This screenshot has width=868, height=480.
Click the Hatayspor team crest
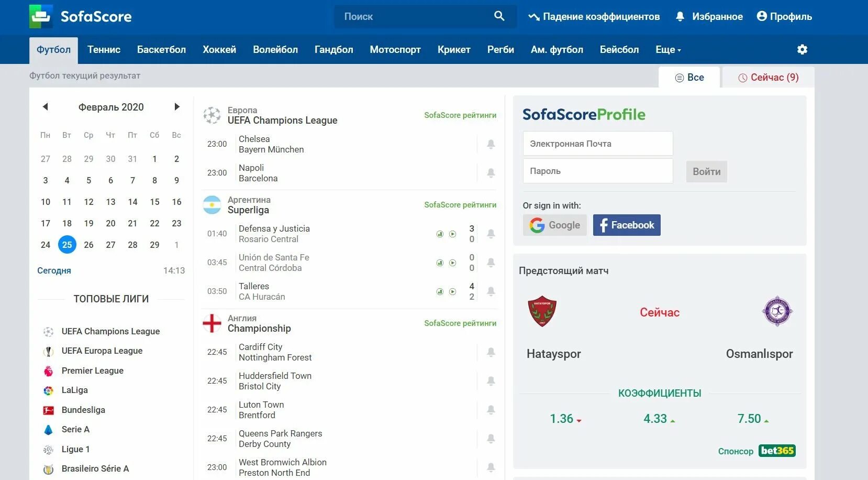click(x=542, y=311)
